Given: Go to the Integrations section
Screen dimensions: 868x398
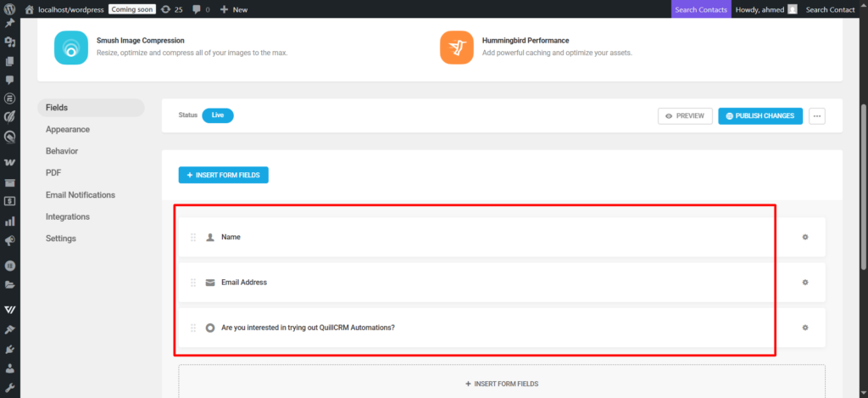Looking at the screenshot, I should 68,216.
